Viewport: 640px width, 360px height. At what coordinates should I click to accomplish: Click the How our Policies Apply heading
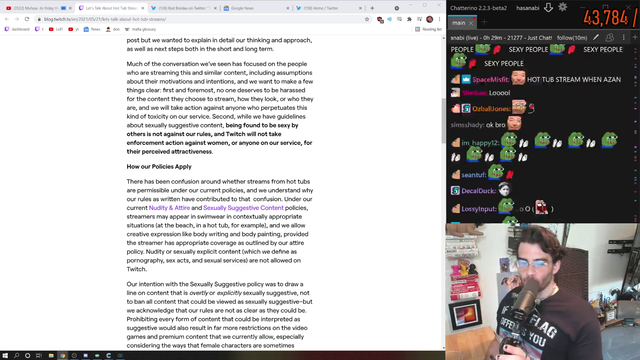pyautogui.click(x=159, y=167)
